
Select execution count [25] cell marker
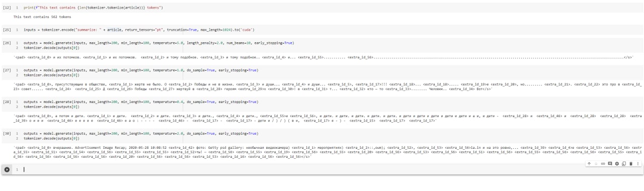(7, 30)
